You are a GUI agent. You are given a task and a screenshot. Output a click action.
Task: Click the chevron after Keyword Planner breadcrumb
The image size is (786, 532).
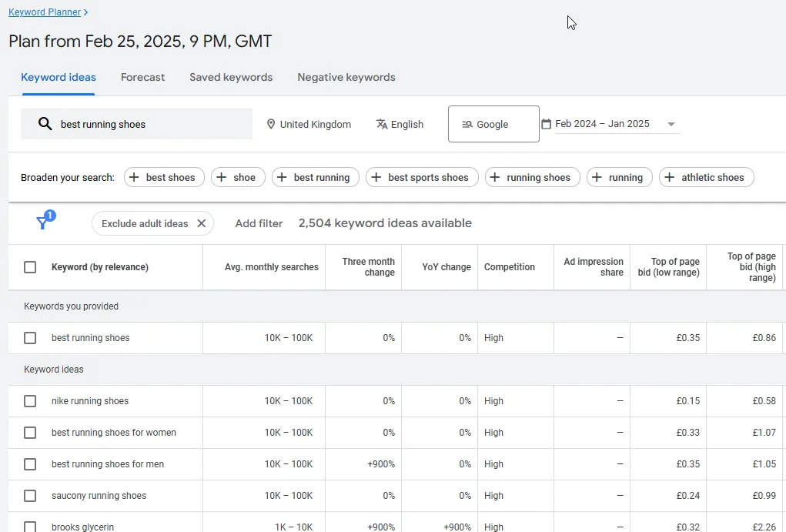85,12
